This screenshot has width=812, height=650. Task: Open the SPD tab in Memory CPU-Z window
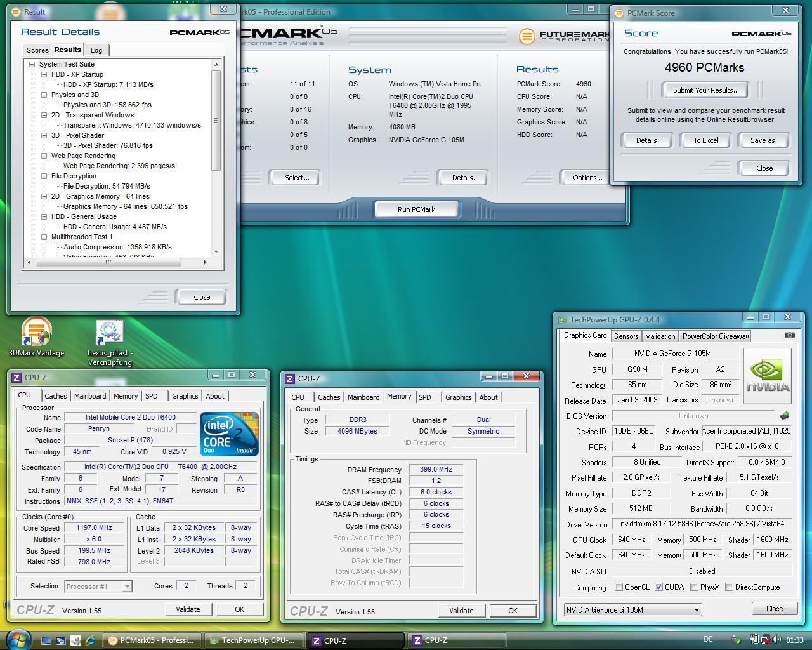[x=425, y=397]
